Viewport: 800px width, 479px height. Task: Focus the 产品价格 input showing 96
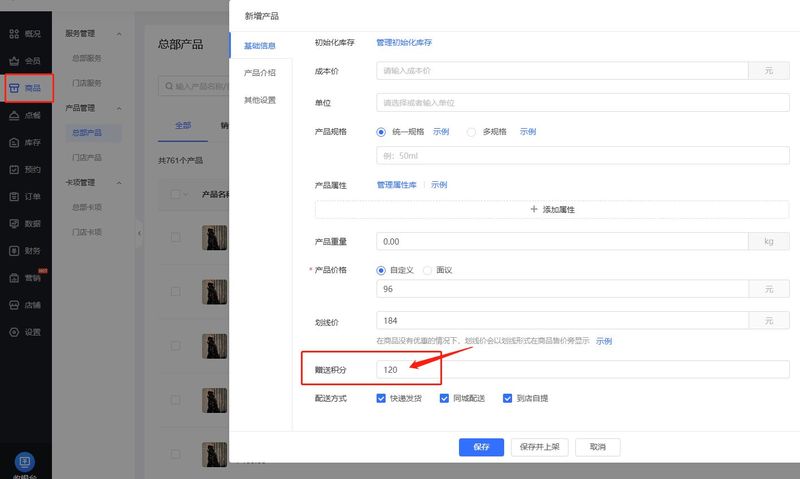click(562, 289)
